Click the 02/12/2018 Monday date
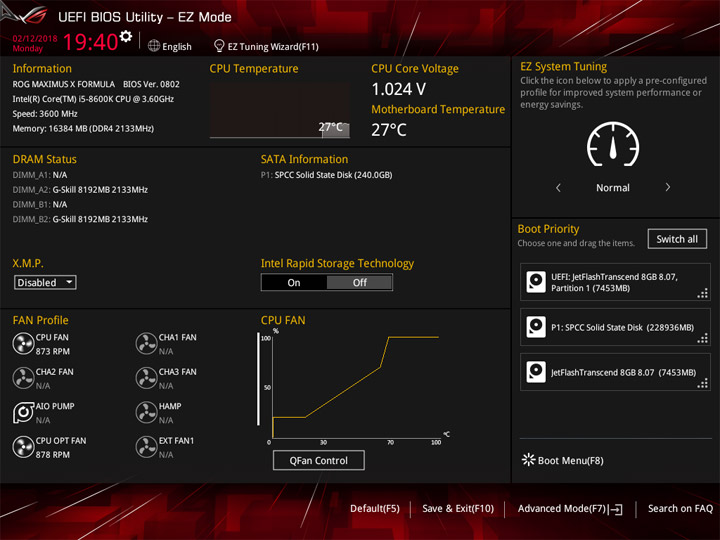The image size is (720, 540). 34,43
